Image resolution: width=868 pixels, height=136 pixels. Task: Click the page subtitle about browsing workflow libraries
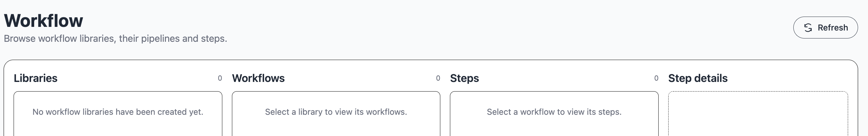pyautogui.click(x=115, y=39)
